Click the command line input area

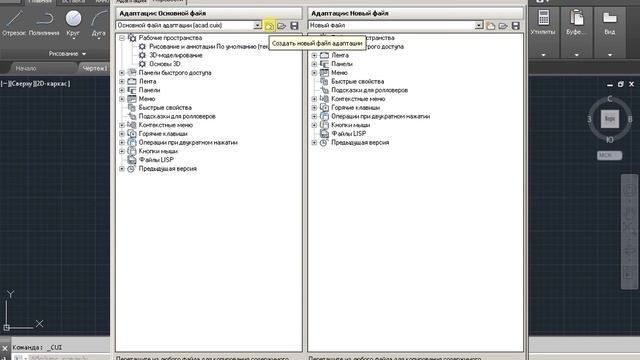click(61, 357)
